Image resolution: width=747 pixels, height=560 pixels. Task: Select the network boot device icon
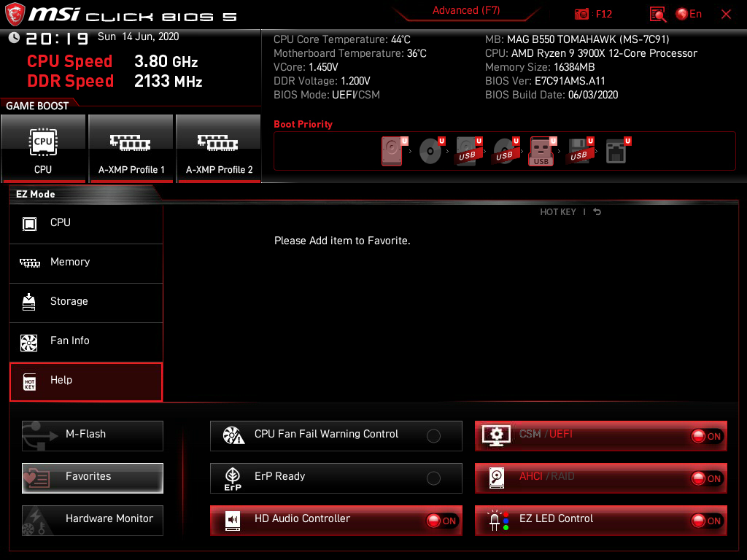click(616, 151)
